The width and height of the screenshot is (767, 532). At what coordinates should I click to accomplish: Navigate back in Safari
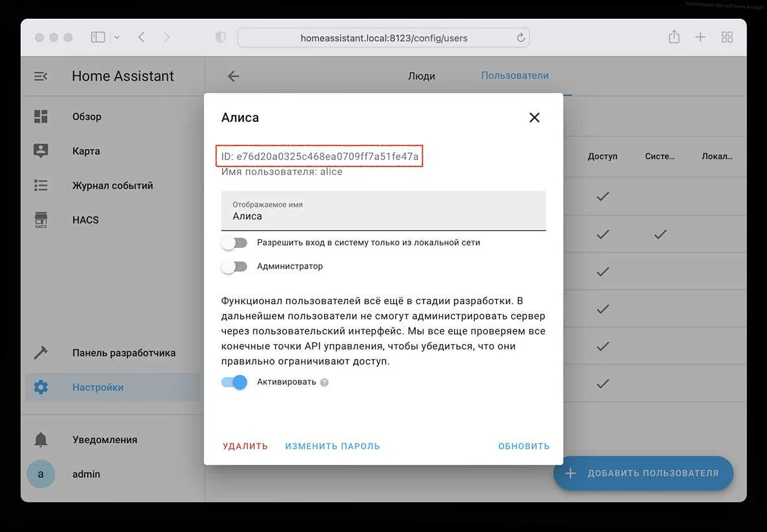[141, 37]
